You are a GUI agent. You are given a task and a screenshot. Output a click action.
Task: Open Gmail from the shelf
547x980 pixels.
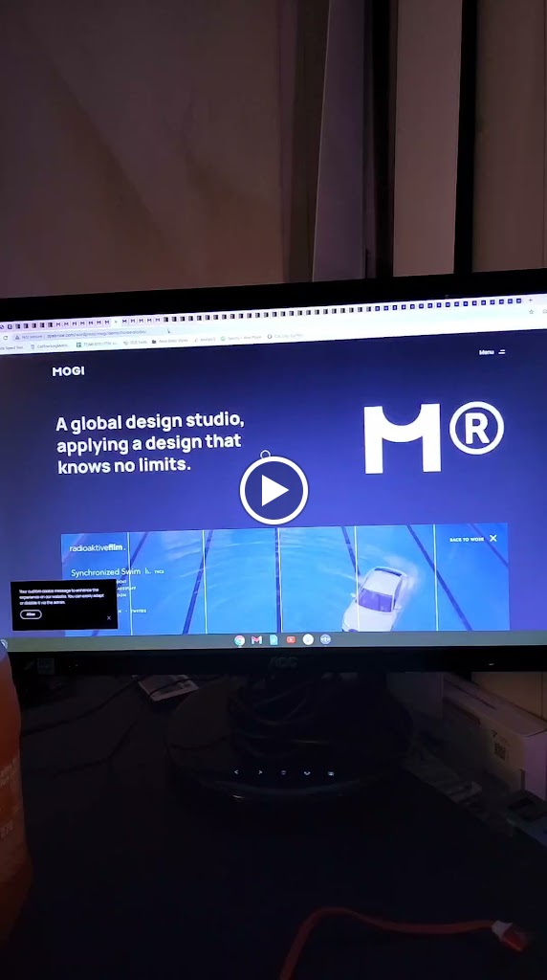pos(256,640)
